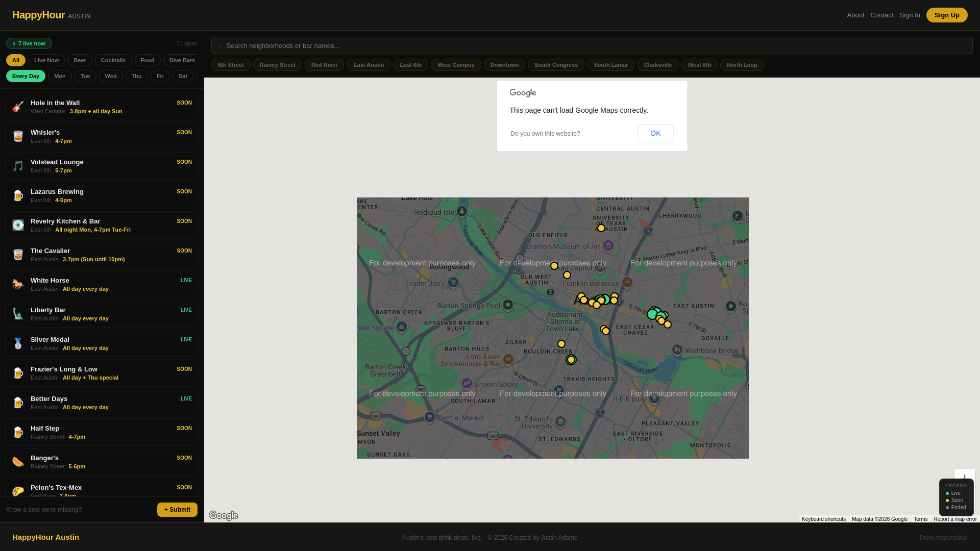The image size is (980, 551).
Task: Choose the Downtown neighborhood
Action: tap(504, 65)
